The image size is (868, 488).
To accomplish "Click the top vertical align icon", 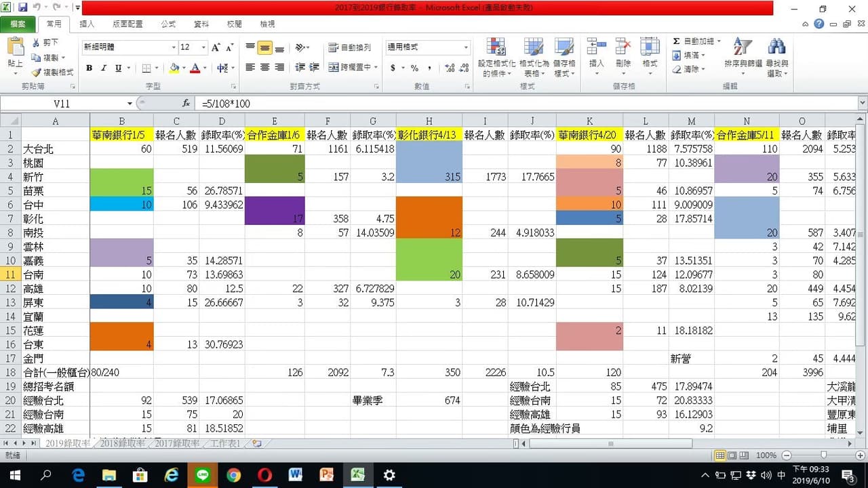I will [x=250, y=47].
